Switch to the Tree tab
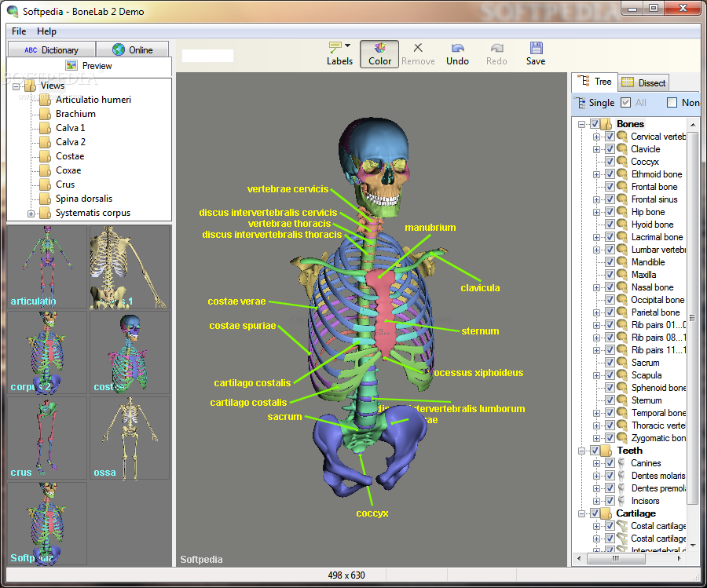 click(595, 82)
